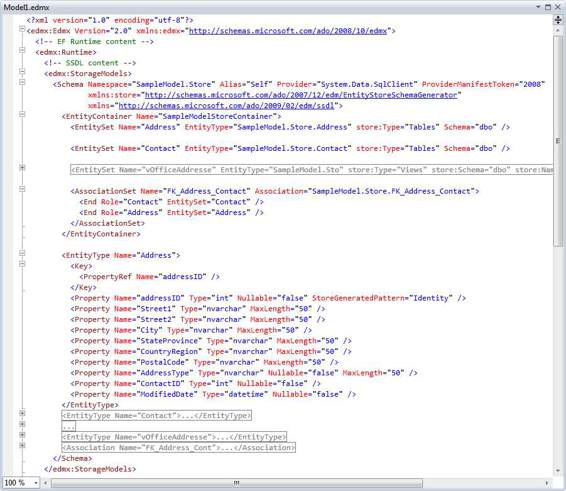Click the closing edmx:StorageModels tag
Viewport: 566px width, 491px height.
tap(90, 469)
